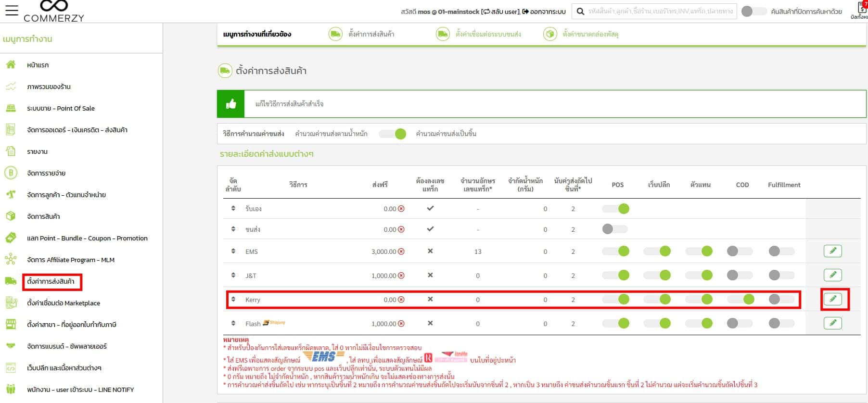
Task: Click the document icon at top right
Action: coord(862,8)
